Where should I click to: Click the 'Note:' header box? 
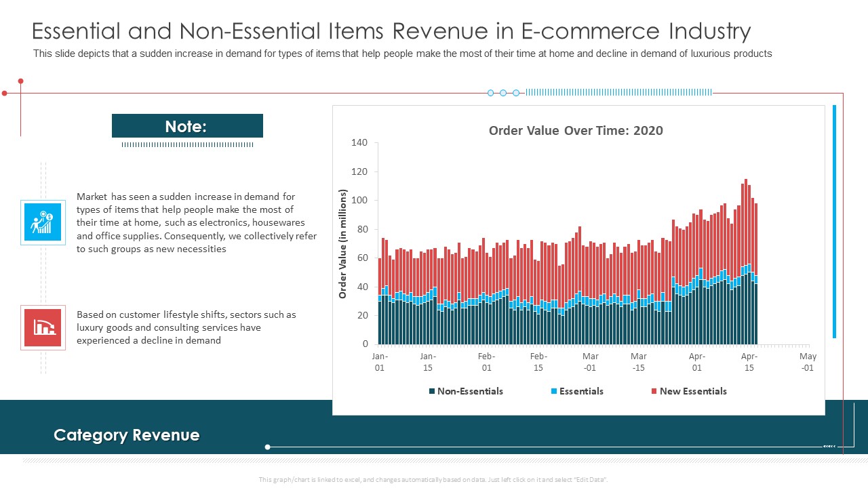pos(187,126)
